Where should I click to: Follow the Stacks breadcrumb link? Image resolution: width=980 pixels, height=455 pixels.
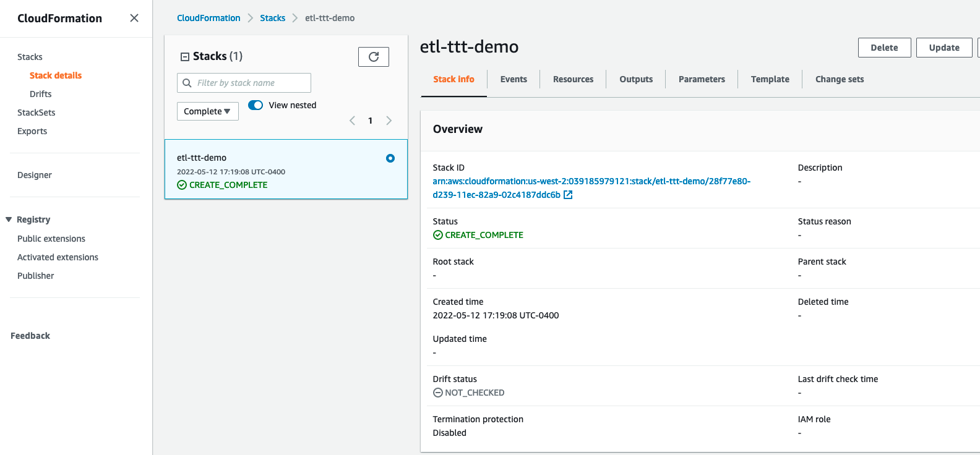click(272, 18)
